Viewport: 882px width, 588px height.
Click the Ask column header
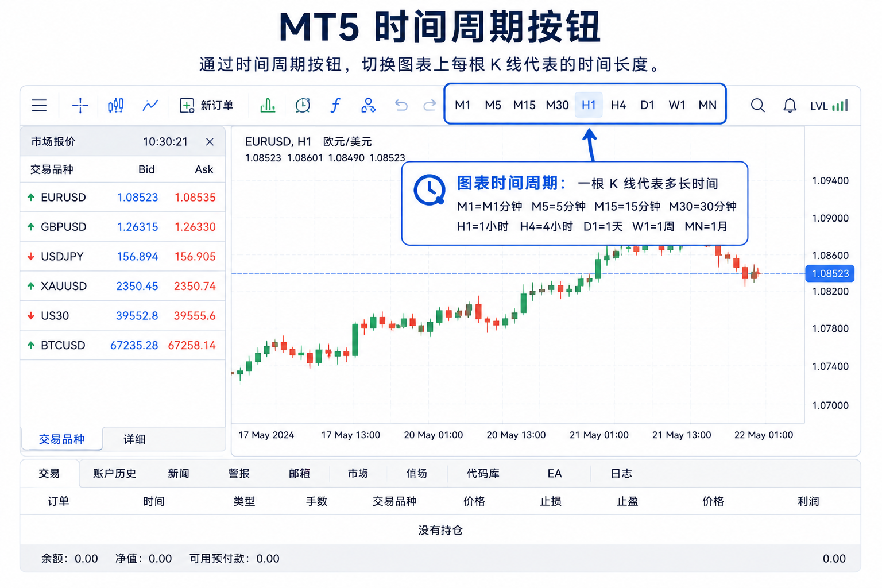coord(204,169)
